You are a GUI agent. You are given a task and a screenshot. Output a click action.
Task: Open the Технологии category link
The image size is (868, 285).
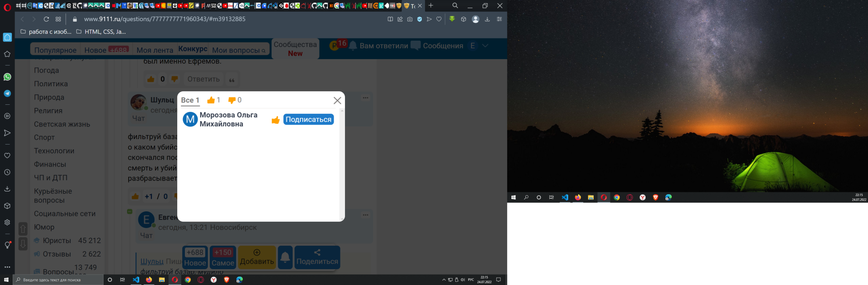click(x=54, y=151)
